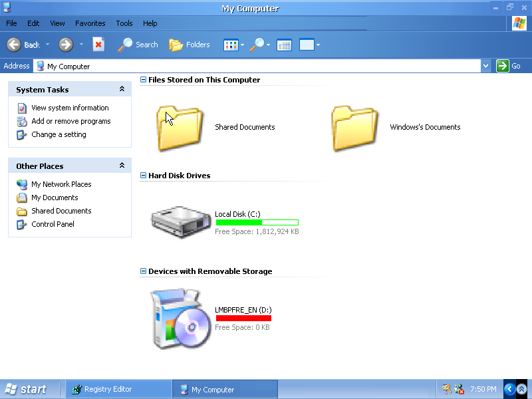Collapse Devices with Removable Storage group
The image size is (532, 399).
coord(143,271)
